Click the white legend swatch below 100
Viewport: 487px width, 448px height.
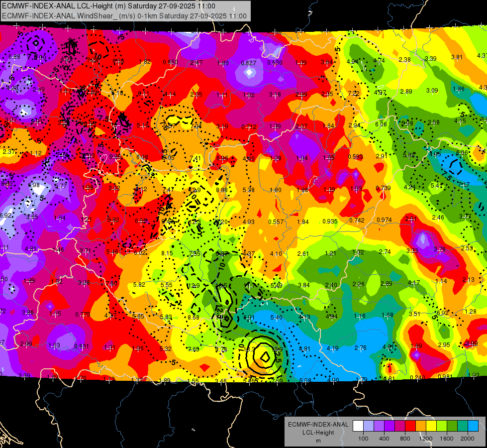[358, 426]
